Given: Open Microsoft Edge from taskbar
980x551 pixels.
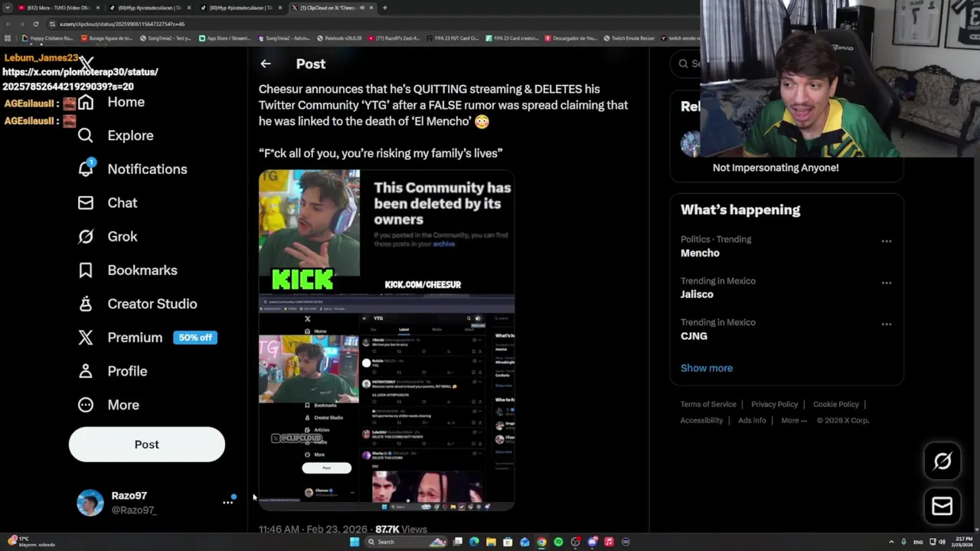Looking at the screenshot, I should click(474, 542).
